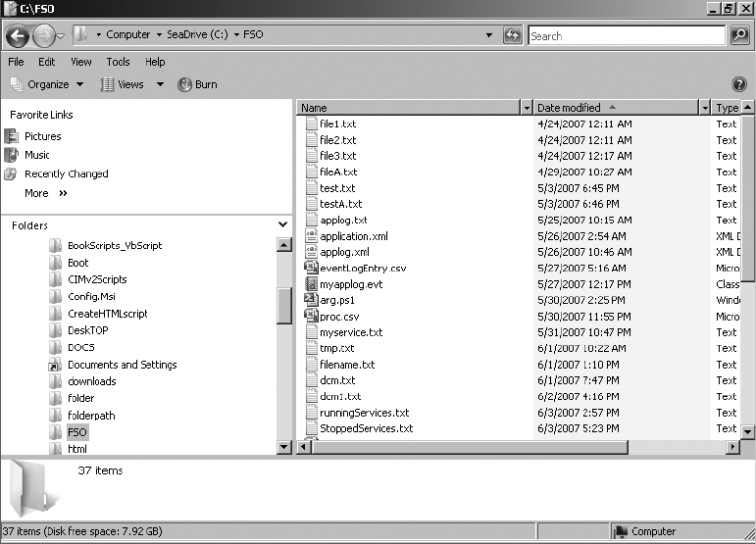Click the file list scroll right arrow

click(x=732, y=447)
